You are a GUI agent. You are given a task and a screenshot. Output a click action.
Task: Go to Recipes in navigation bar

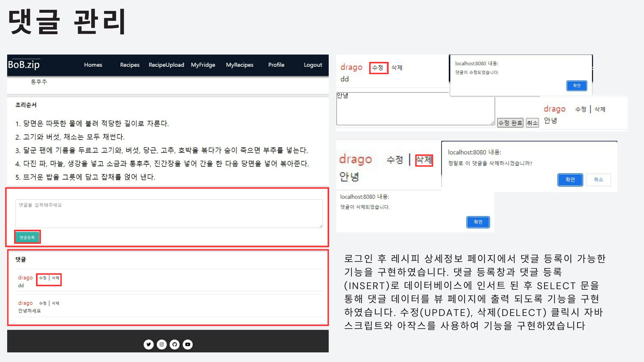[x=129, y=65]
